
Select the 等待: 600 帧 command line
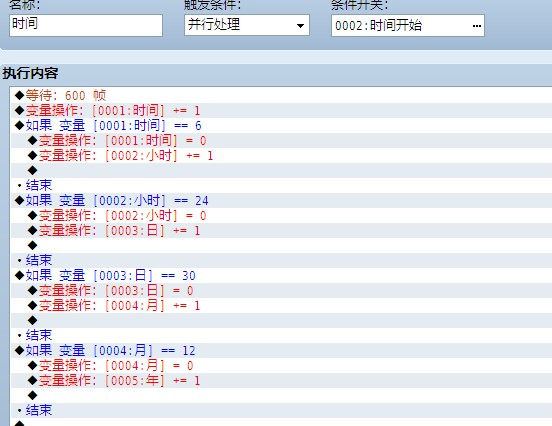point(282,95)
